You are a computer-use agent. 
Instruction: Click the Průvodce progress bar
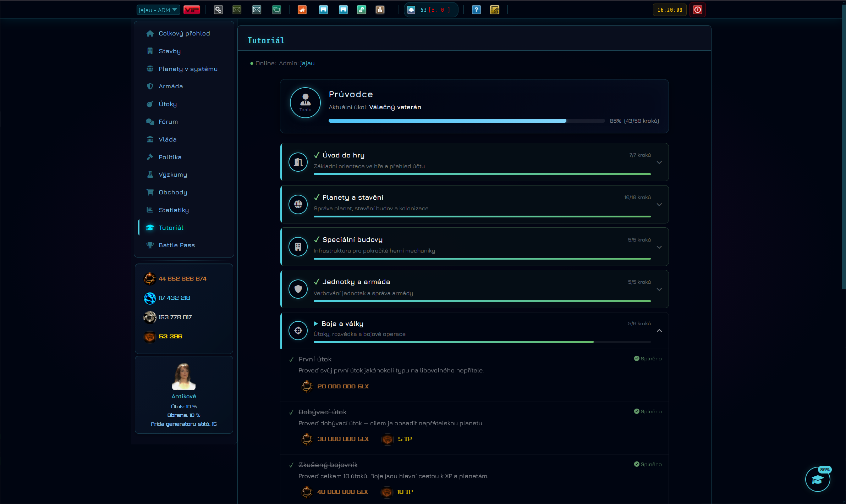(466, 121)
